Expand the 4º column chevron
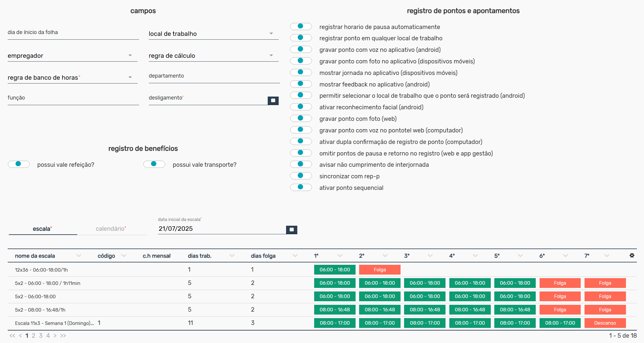The height and width of the screenshot is (343, 644). point(475,256)
